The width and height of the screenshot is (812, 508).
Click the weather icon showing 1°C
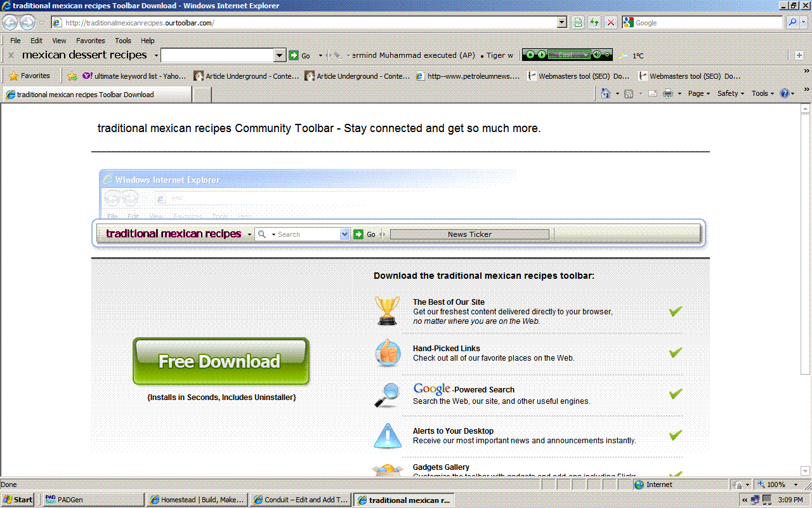624,55
